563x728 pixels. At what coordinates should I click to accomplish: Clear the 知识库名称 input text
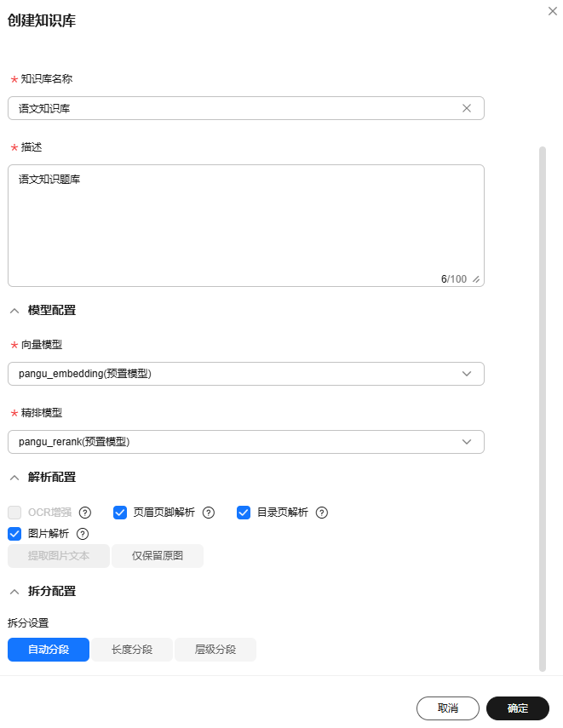(x=467, y=108)
